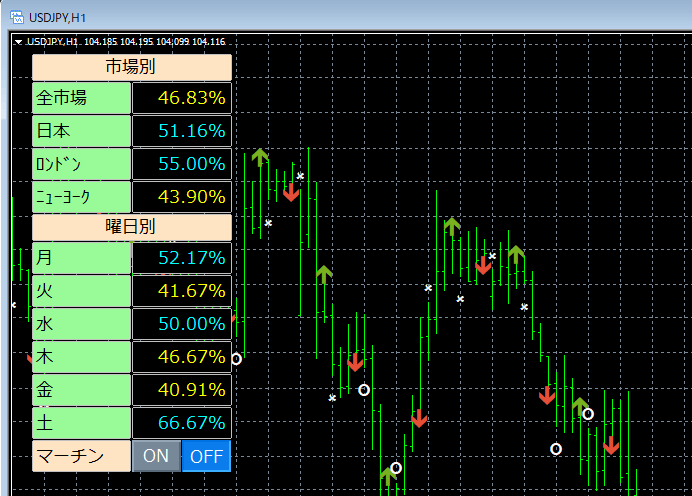Click the 木 weekday label
Viewport: 692px width, 496px height.
tap(81, 357)
